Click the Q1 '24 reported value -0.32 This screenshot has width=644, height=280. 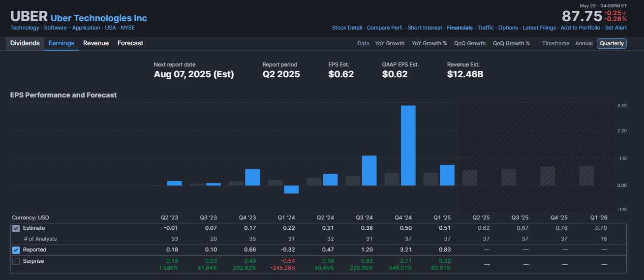click(x=288, y=250)
